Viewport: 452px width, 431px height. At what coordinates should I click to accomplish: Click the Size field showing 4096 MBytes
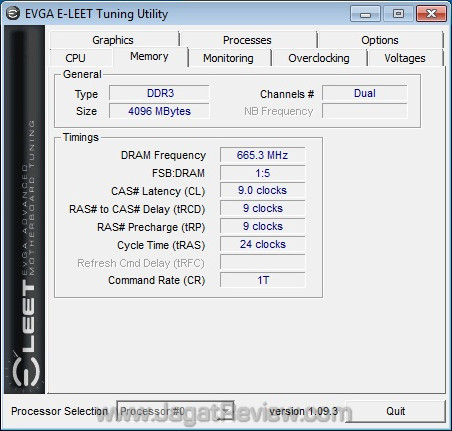159,111
